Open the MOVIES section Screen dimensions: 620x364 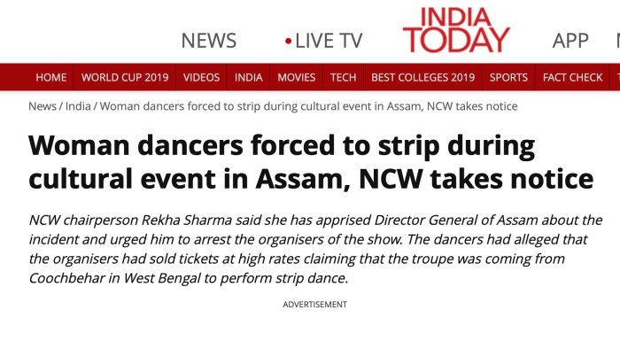[296, 78]
